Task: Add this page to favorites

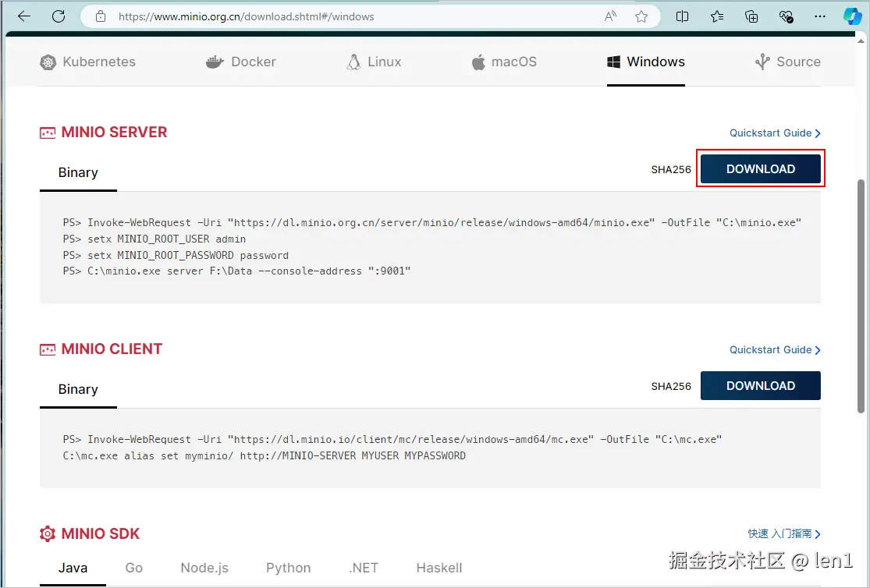Action: 641,16
